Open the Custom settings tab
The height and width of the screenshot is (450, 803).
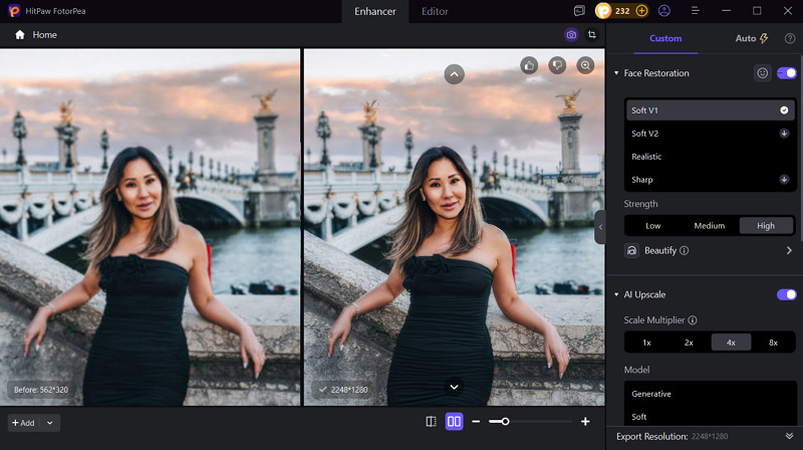665,38
